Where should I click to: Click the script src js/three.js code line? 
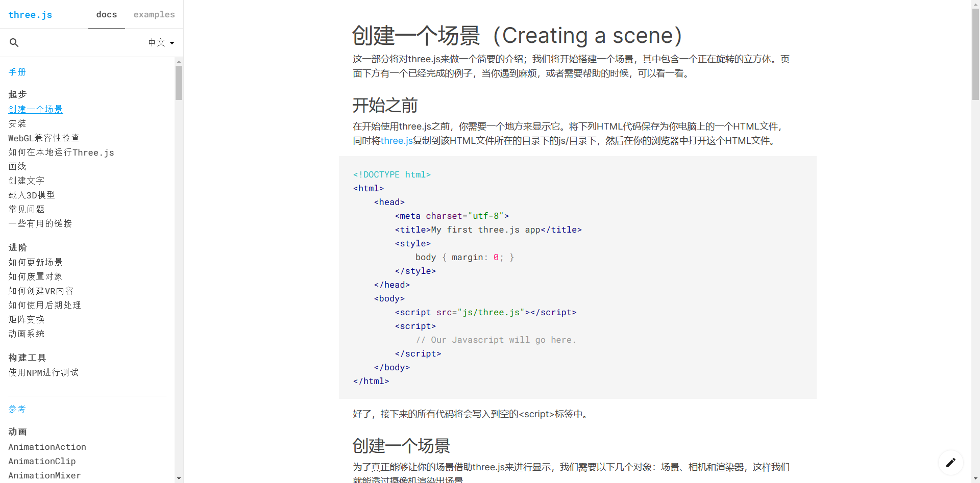coord(485,312)
